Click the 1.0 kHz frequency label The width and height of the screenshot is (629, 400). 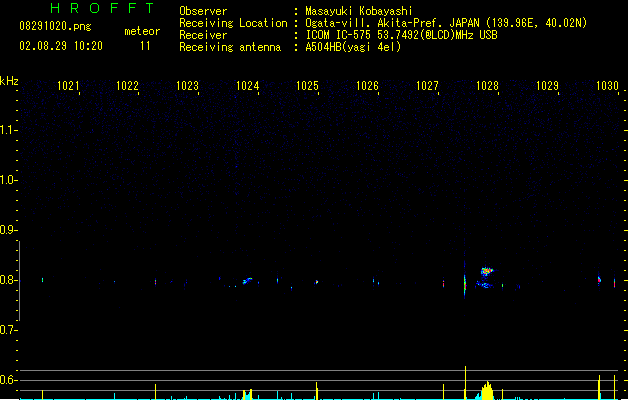7,180
